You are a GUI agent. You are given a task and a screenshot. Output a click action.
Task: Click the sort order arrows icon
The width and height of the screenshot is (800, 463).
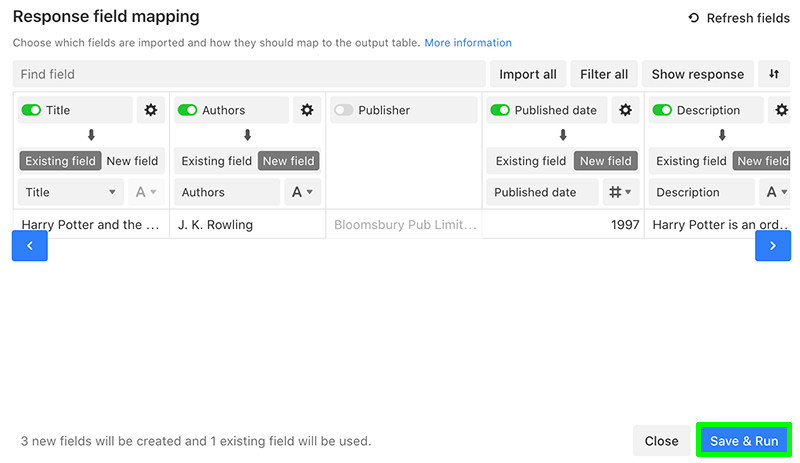coord(774,74)
